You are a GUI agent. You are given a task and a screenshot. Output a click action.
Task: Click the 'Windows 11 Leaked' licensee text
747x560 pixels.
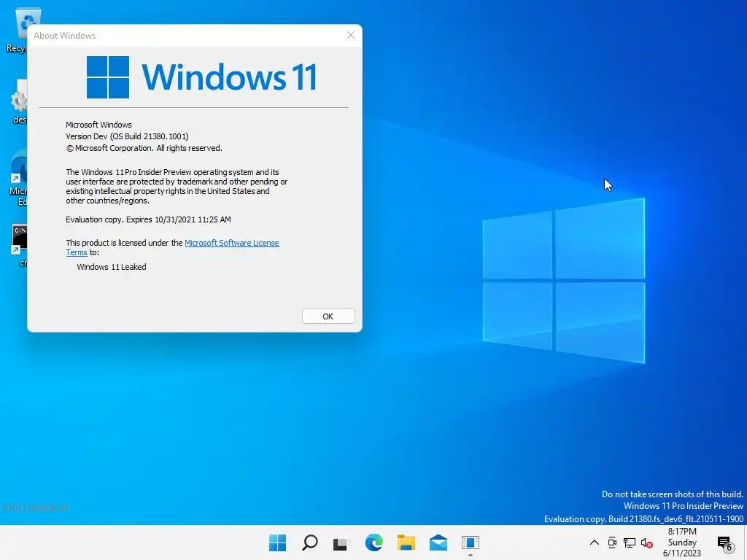click(112, 267)
